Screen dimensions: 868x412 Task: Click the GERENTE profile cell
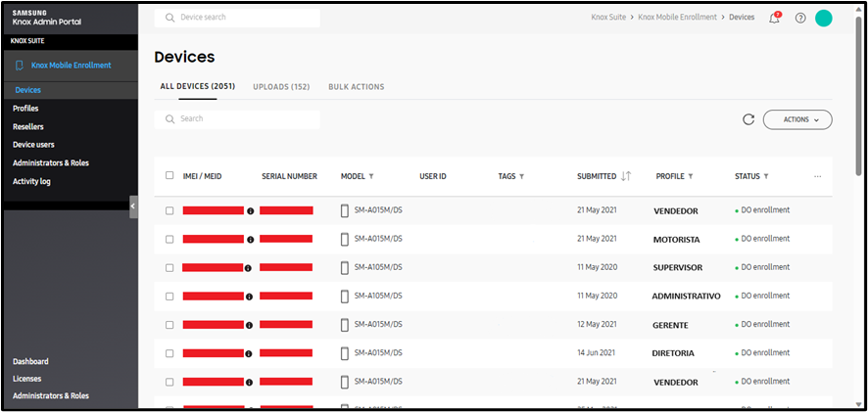pyautogui.click(x=670, y=325)
